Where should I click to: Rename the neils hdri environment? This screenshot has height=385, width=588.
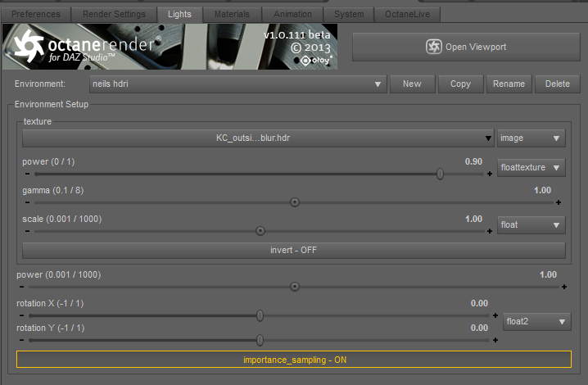509,84
